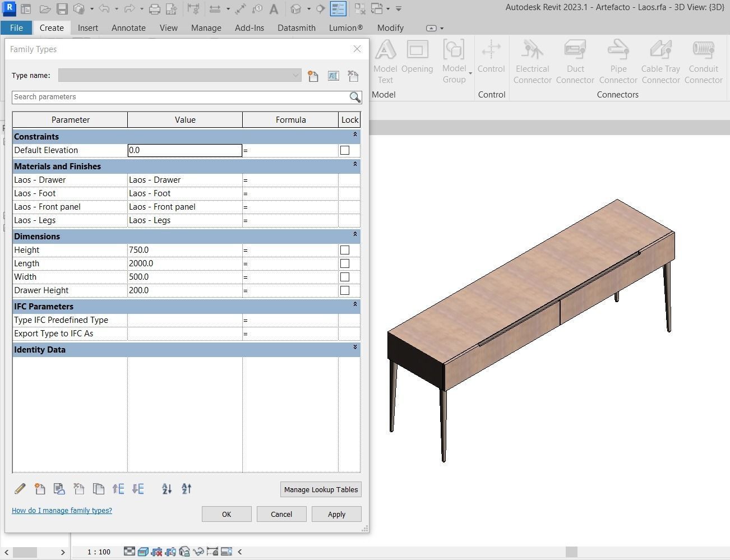
Task: Collapse the Constraints parameter group
Action: coord(355,135)
